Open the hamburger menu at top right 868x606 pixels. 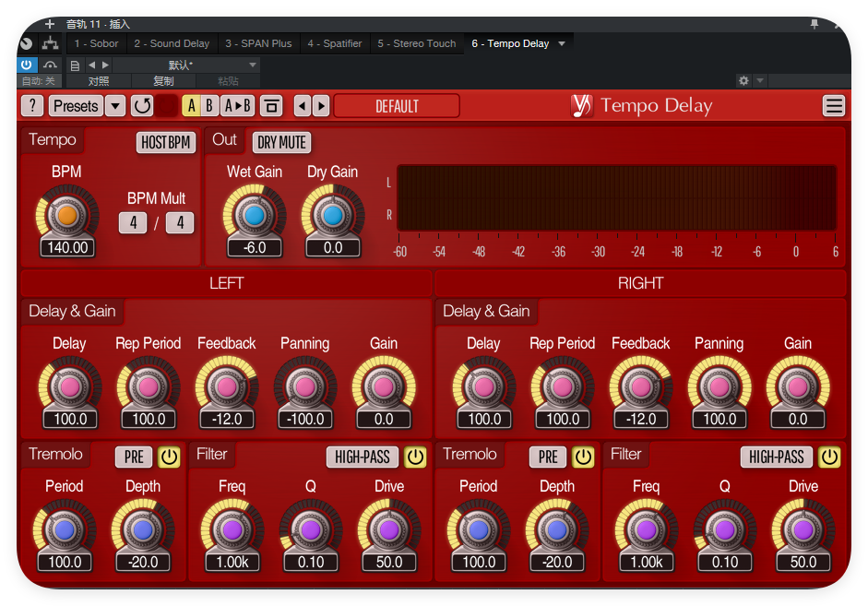click(834, 106)
